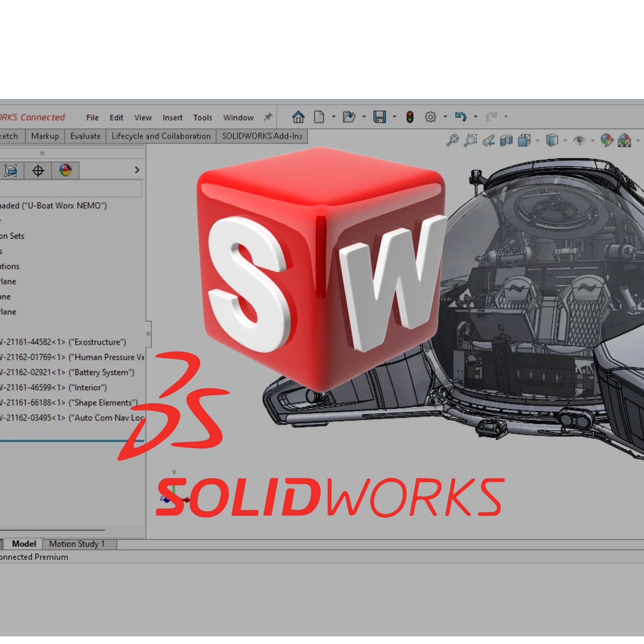Screen dimensions: 644x644
Task: Open the DisplayManager color sphere tab
Action: pyautogui.click(x=66, y=170)
